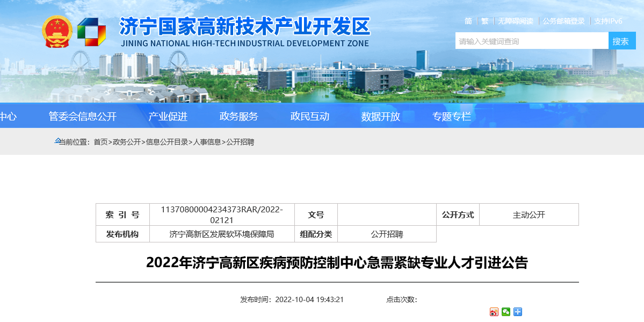Click 人事信息 in the breadcrumb

[x=207, y=142]
